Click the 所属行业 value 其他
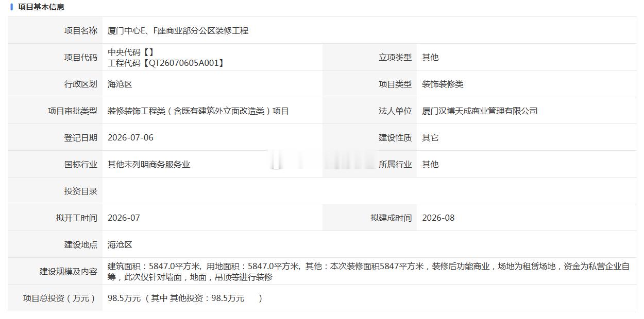 pos(430,165)
